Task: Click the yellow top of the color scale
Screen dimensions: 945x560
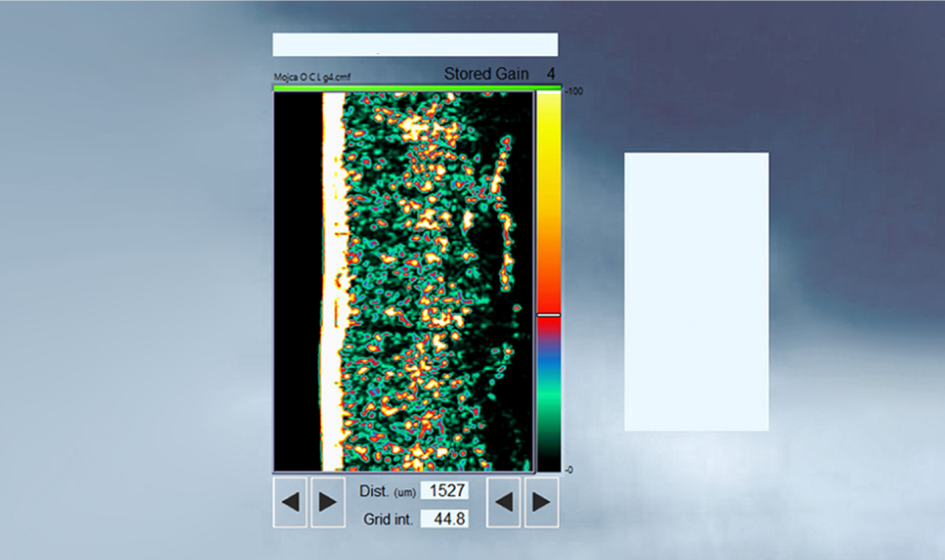Action: (548, 108)
